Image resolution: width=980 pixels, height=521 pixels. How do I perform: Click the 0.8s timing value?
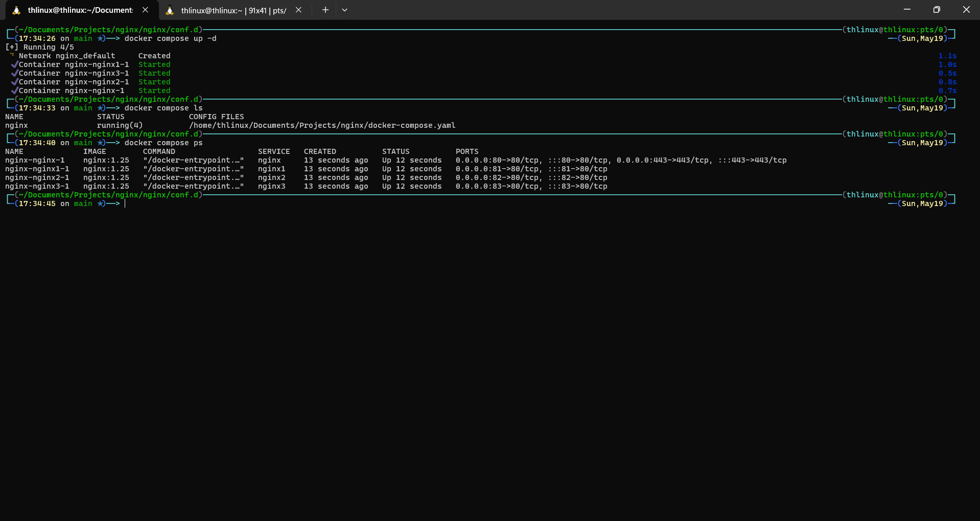coord(947,82)
